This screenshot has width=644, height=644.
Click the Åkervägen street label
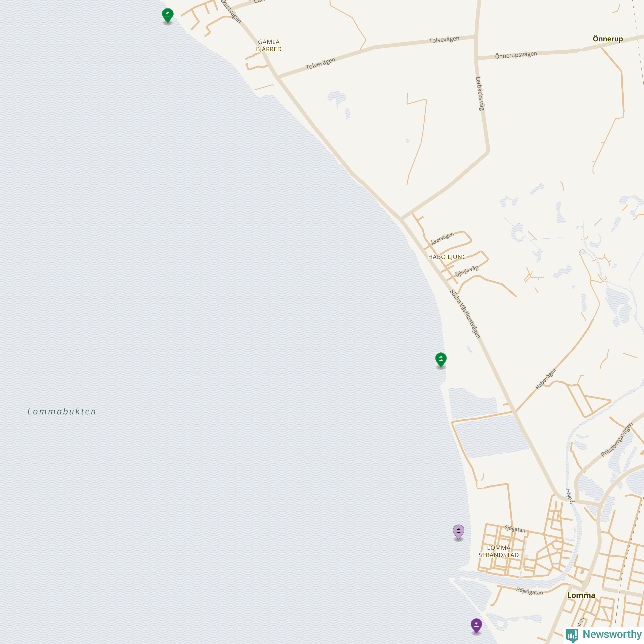(x=442, y=239)
